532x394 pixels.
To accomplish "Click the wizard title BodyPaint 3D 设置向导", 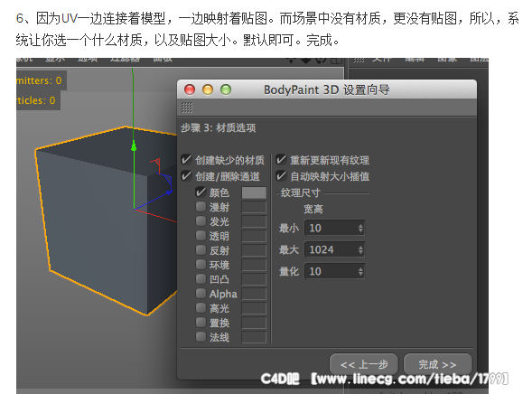I will click(326, 89).
